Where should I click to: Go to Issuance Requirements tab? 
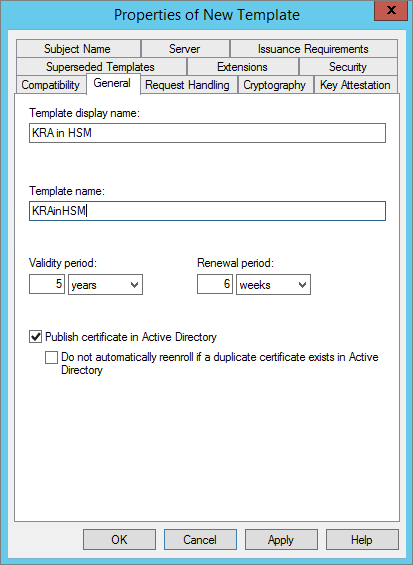click(314, 49)
